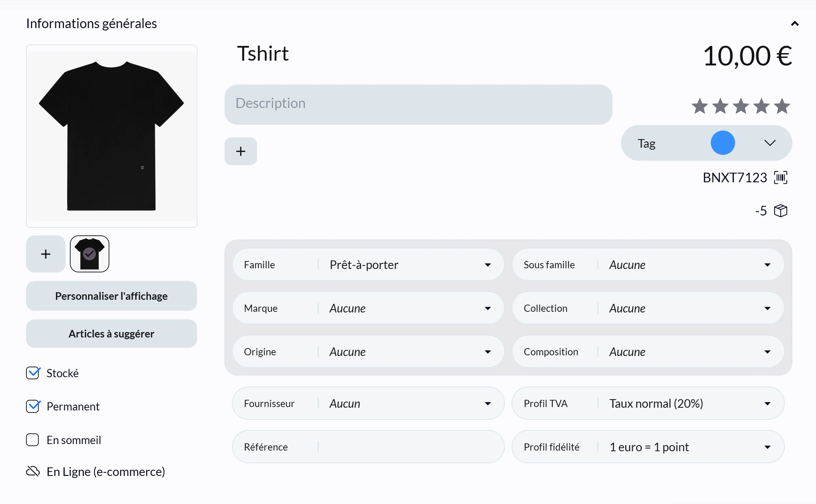Select the black Tshirt thumbnail image
Image resolution: width=816 pixels, height=504 pixels.
[x=89, y=254]
